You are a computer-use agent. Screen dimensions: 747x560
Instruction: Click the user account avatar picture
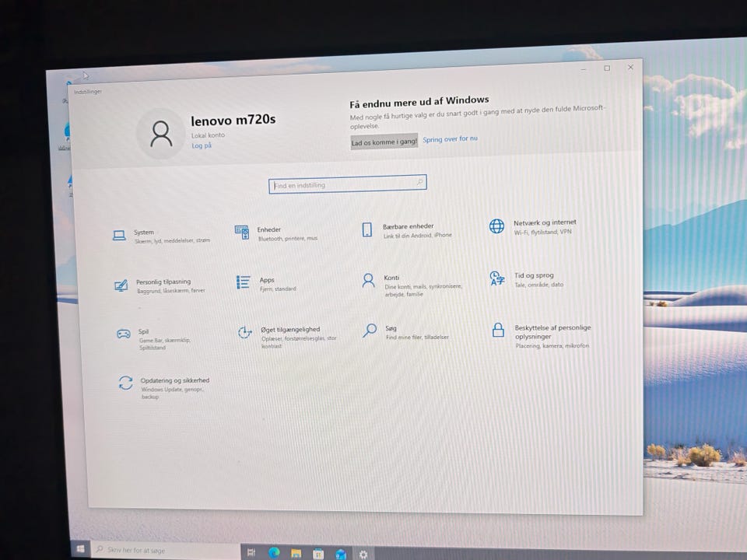pos(161,133)
